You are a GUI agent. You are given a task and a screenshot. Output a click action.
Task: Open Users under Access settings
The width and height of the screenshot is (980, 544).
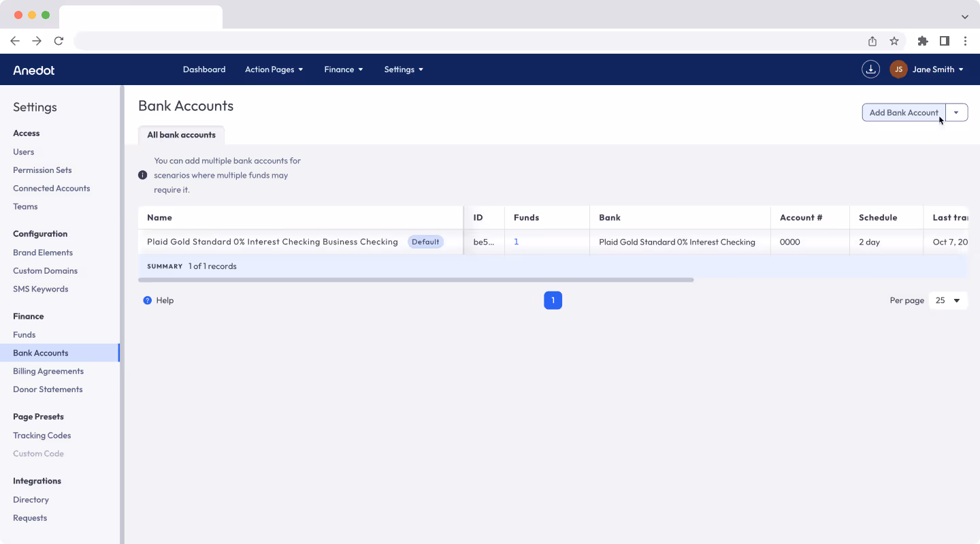[x=23, y=151]
